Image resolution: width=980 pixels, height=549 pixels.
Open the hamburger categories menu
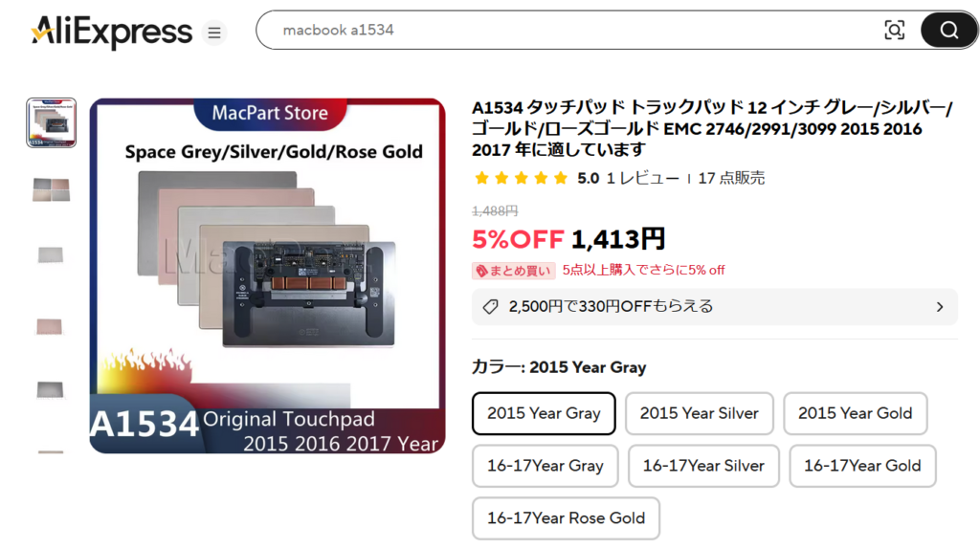click(x=214, y=33)
